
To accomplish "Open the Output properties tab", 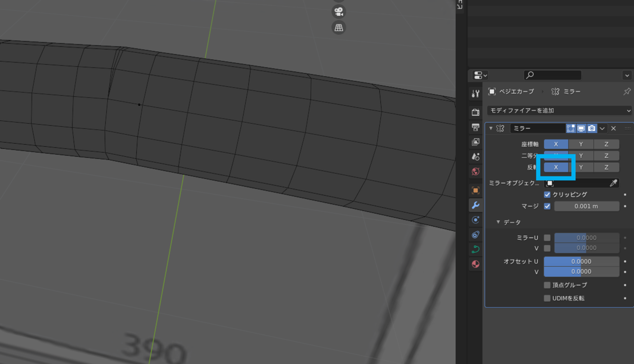I will click(475, 127).
